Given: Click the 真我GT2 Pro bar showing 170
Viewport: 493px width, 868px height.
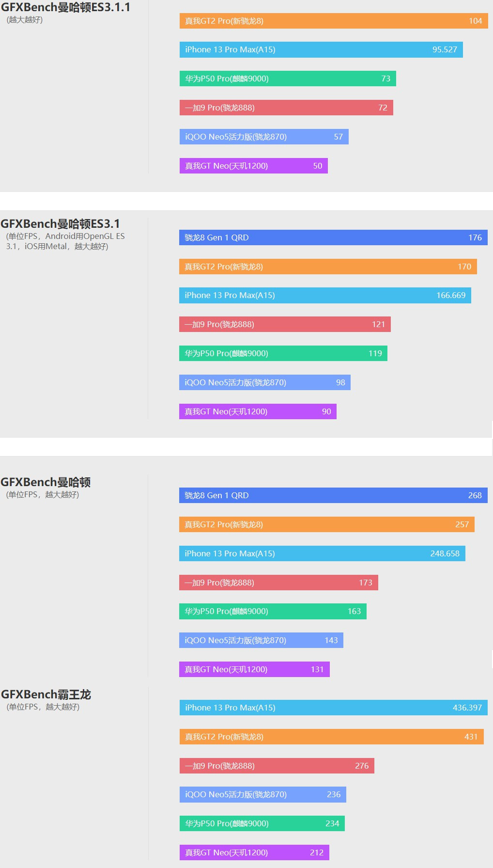Looking at the screenshot, I should [328, 267].
